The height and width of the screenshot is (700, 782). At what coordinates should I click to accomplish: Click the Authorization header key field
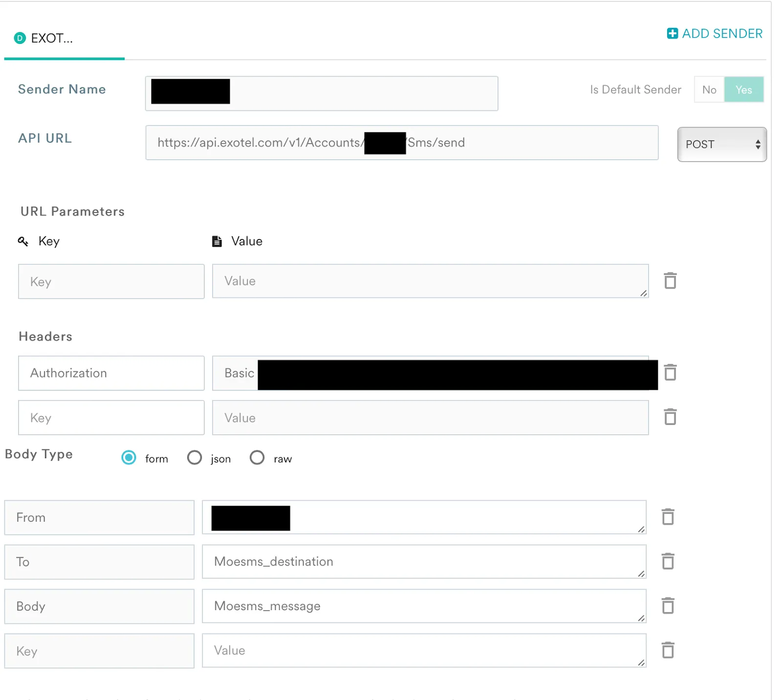click(x=111, y=373)
